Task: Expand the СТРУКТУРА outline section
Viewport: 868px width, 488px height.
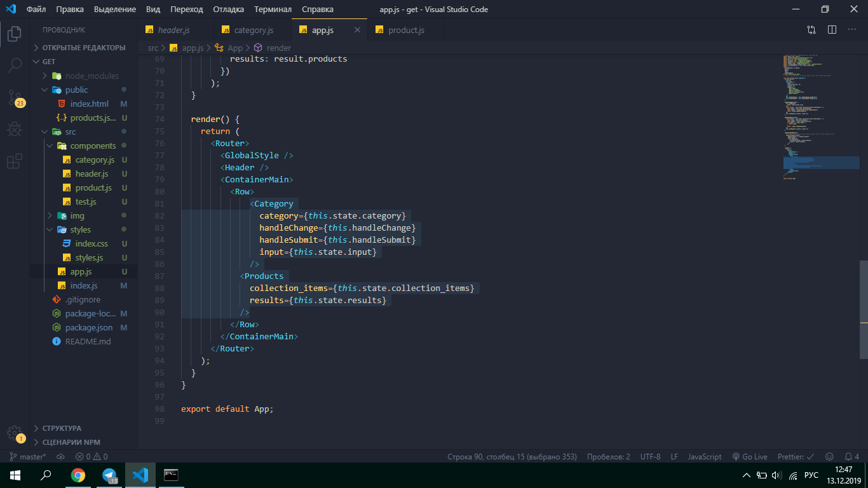Action: pos(62,428)
